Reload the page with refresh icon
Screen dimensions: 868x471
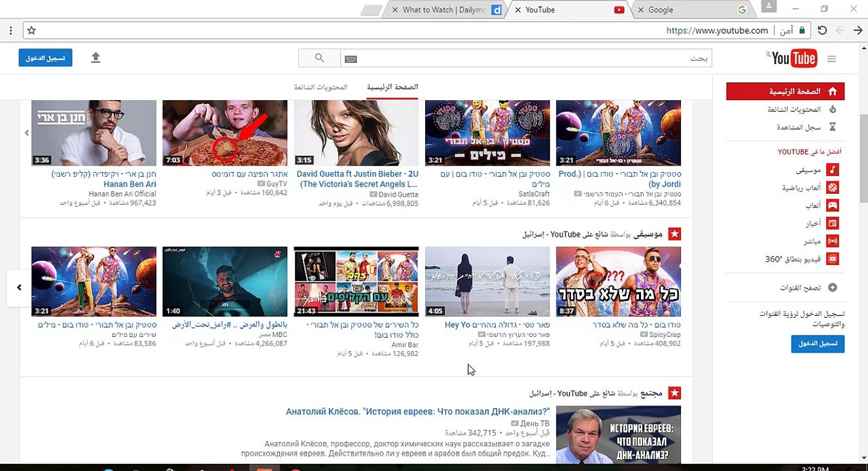tap(822, 31)
